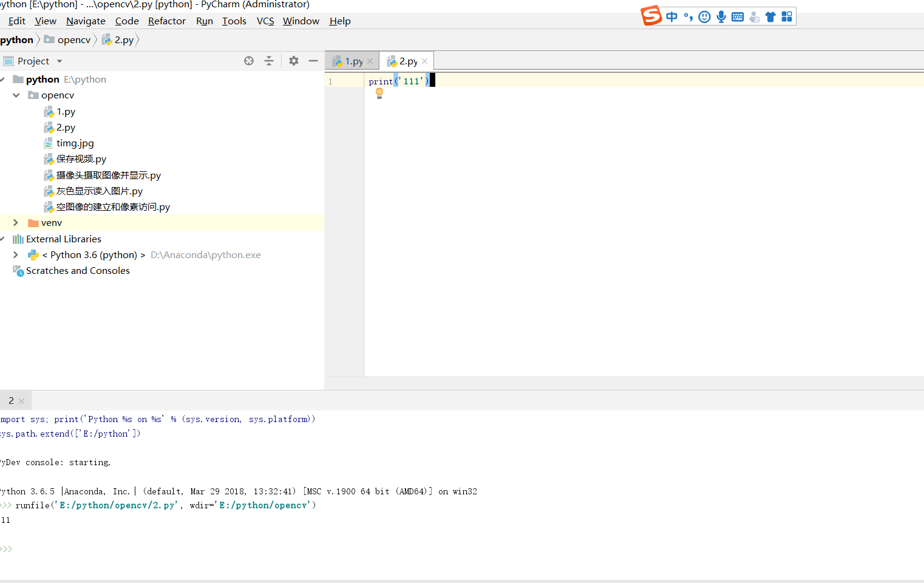The image size is (924, 583).
Task: Select timg.jpg in the project tree
Action: [75, 143]
